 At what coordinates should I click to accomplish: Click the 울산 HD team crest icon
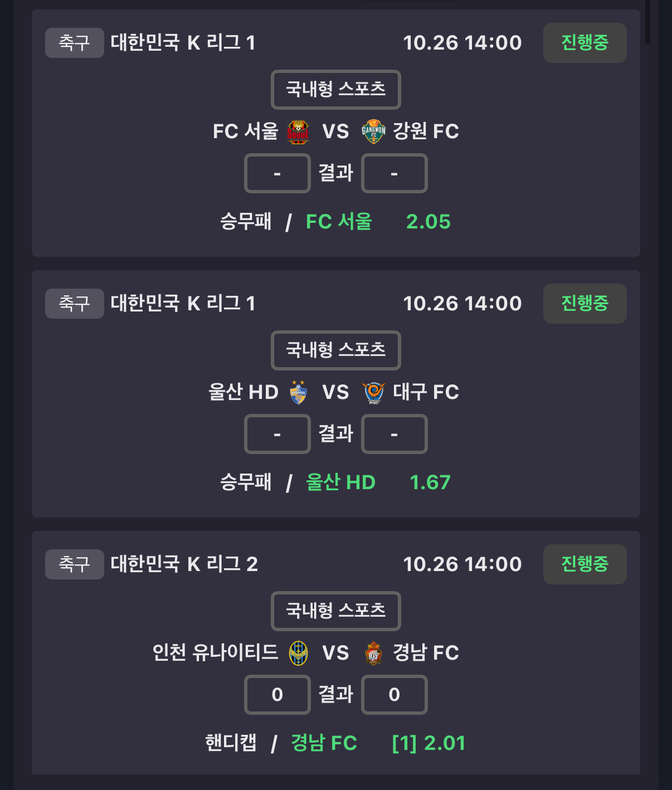[x=298, y=392]
